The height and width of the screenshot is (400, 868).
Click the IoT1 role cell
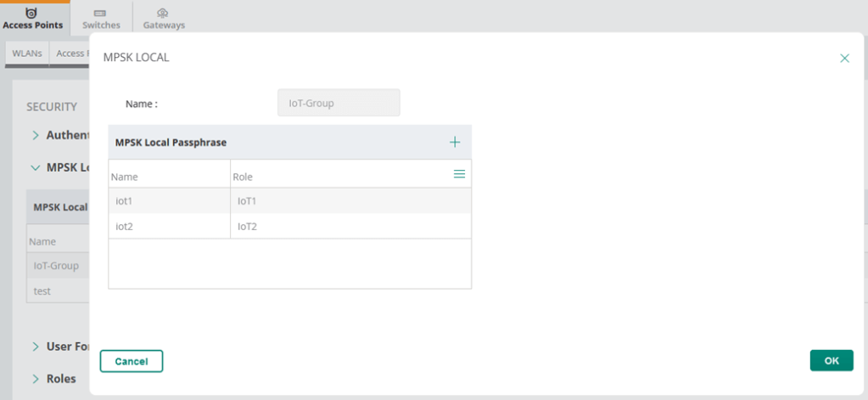click(350, 201)
